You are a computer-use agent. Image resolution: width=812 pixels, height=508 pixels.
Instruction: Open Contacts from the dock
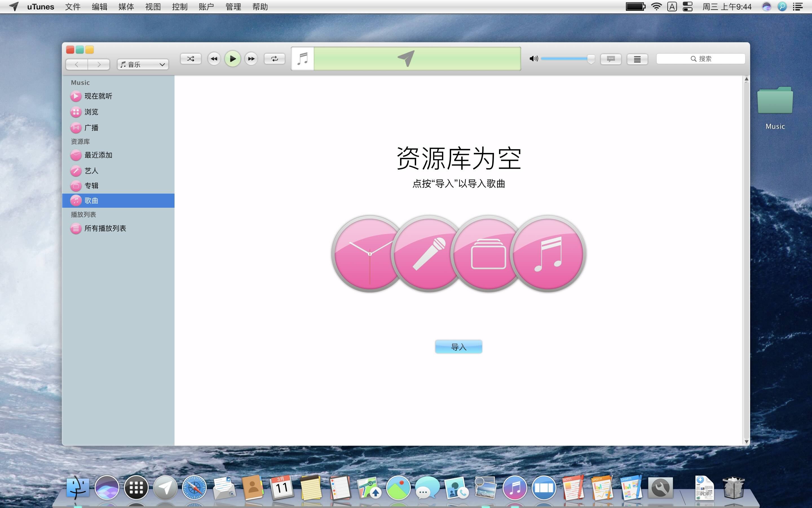coord(253,487)
